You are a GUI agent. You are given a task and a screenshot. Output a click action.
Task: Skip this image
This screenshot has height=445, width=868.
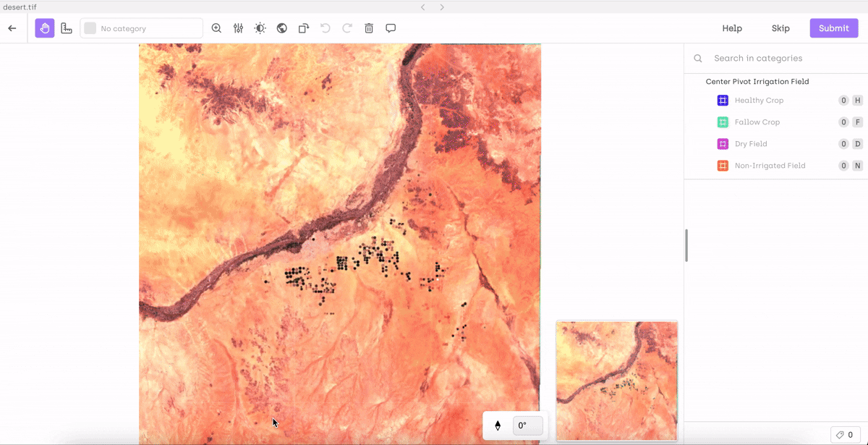pyautogui.click(x=780, y=28)
